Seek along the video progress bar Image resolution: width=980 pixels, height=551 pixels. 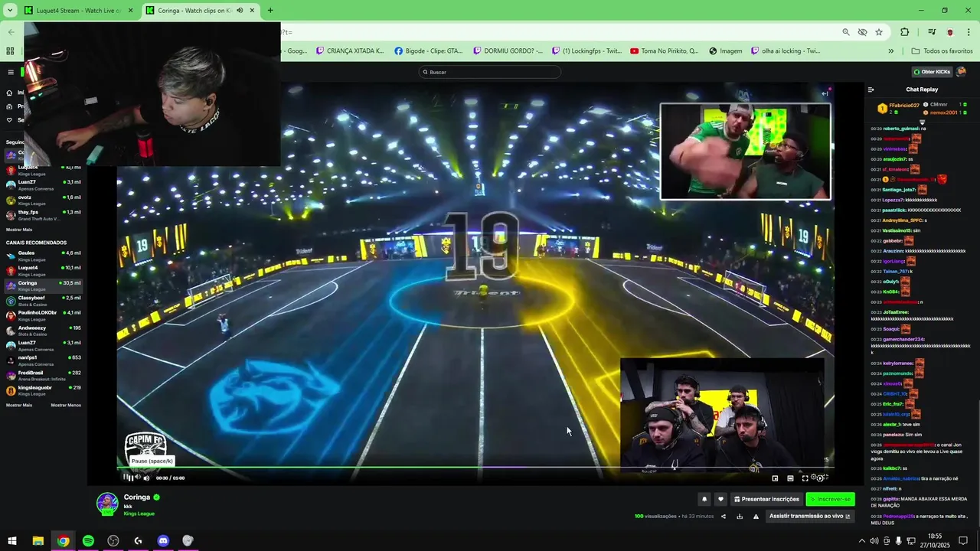coord(475,467)
